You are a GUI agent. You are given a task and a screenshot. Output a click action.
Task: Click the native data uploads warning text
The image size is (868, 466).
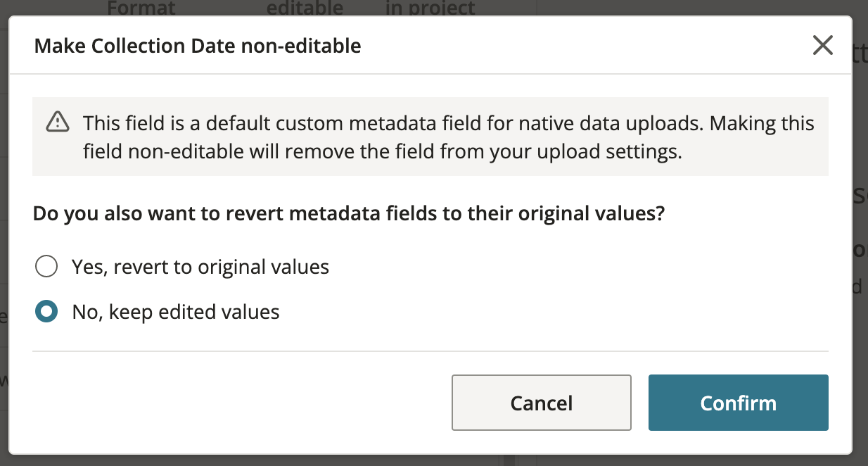[x=449, y=137]
